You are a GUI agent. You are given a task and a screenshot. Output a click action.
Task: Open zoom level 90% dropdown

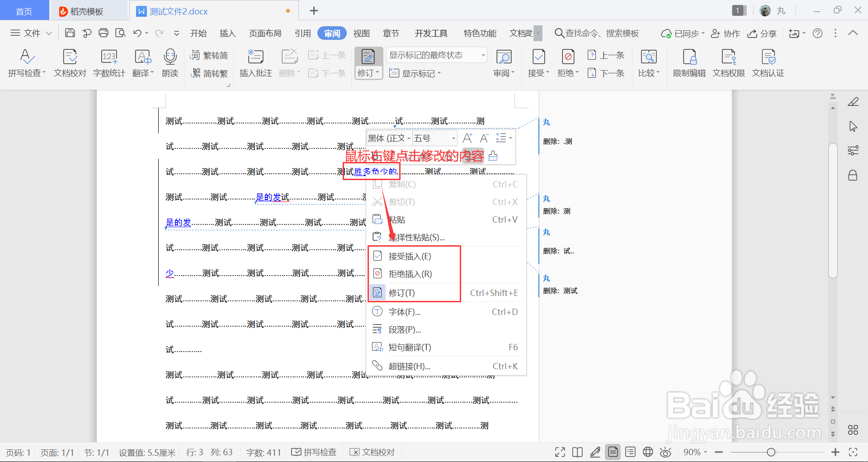click(695, 452)
